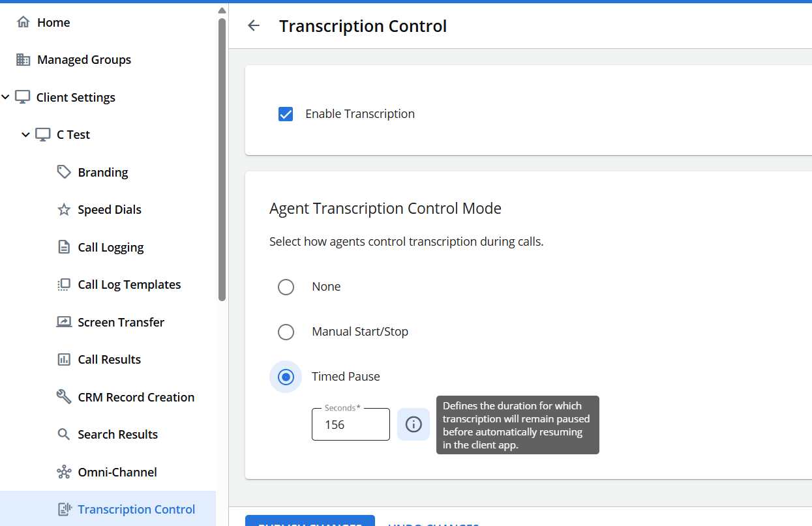The image size is (812, 526).
Task: Open the Call Logging menu item
Action: [110, 248]
